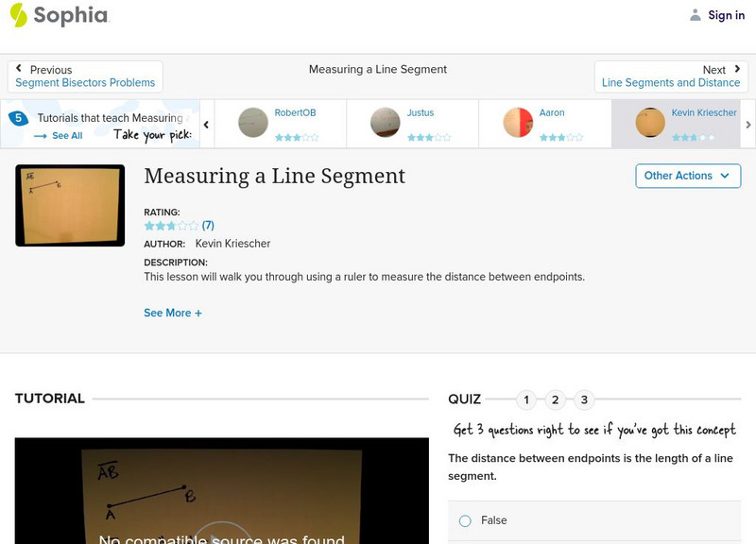Image resolution: width=756 pixels, height=544 pixels.
Task: Select the False answer radio button
Action: click(465, 520)
